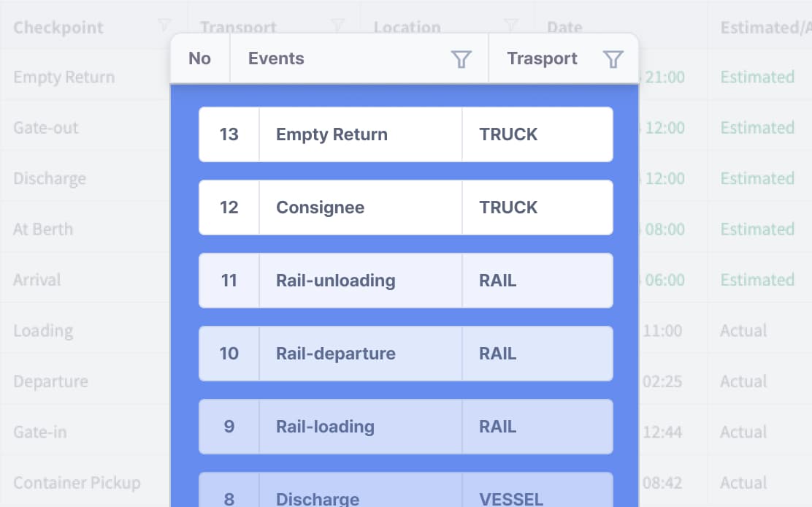Click the Actual status on the Loading row
Viewport: 812px width, 507px height.
click(x=743, y=330)
